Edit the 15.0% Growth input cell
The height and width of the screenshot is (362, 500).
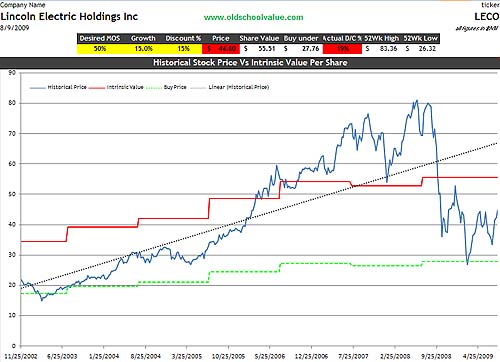coord(143,49)
